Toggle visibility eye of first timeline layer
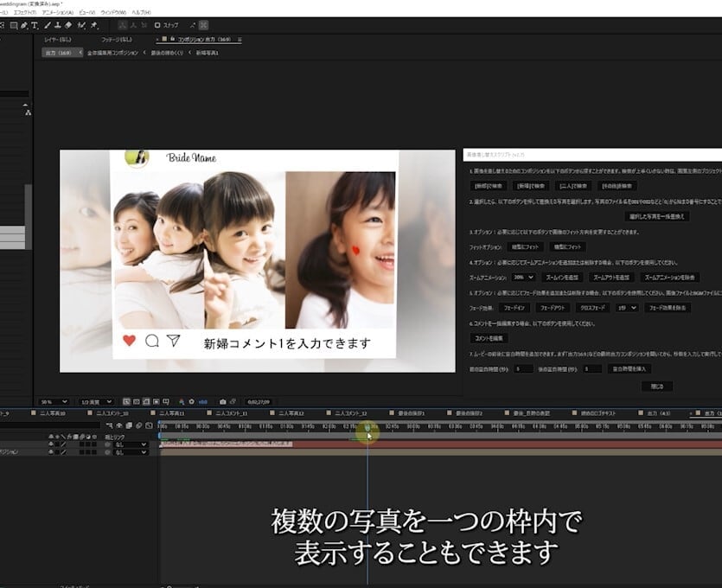722x588 pixels. 51,444
